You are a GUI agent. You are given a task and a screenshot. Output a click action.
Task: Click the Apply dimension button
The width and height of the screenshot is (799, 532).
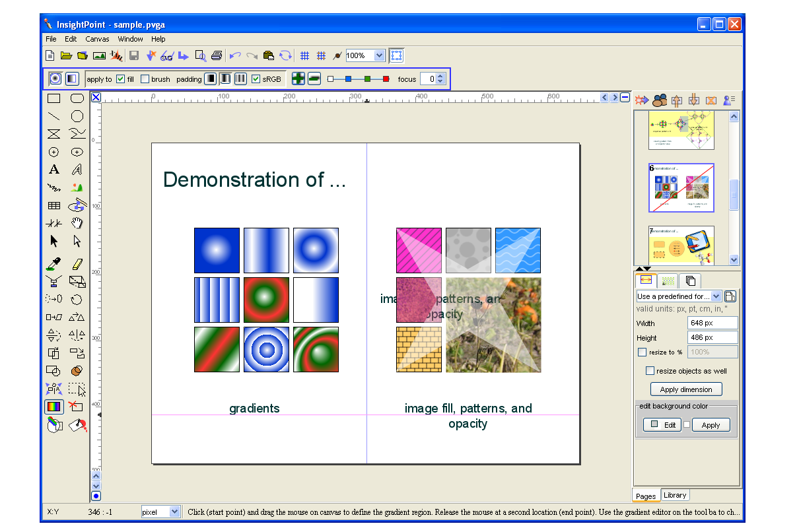686,389
